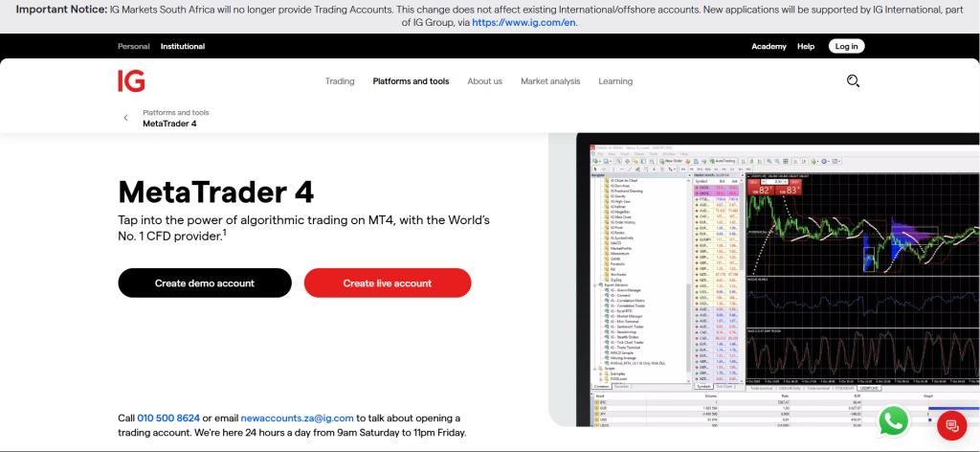Open the Help link in the top bar
The height and width of the screenshot is (452, 980).
coord(806,46)
